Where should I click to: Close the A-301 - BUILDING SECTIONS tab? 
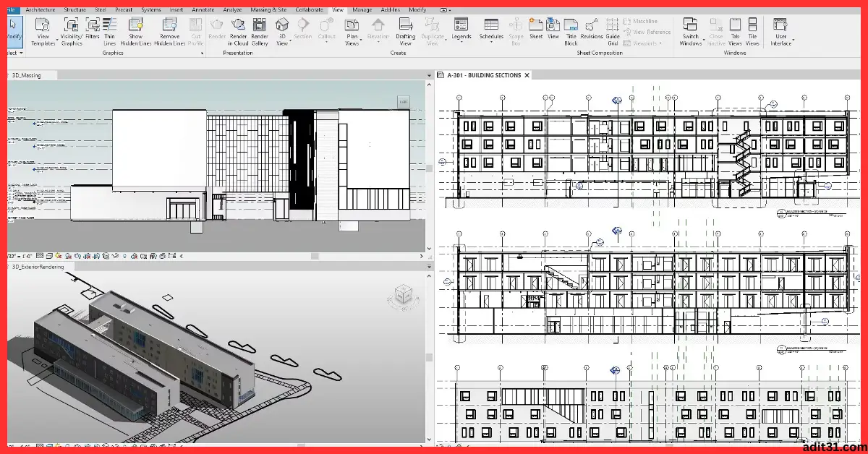pos(527,75)
